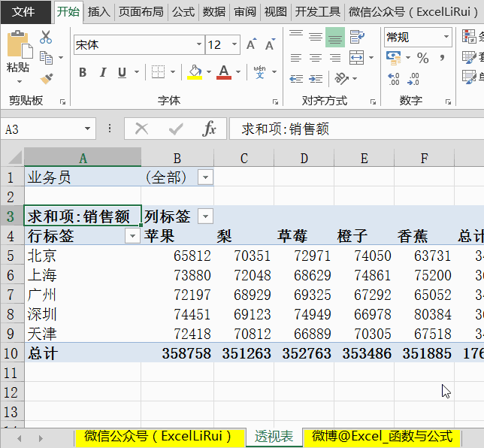Center text horizontally

[316, 58]
